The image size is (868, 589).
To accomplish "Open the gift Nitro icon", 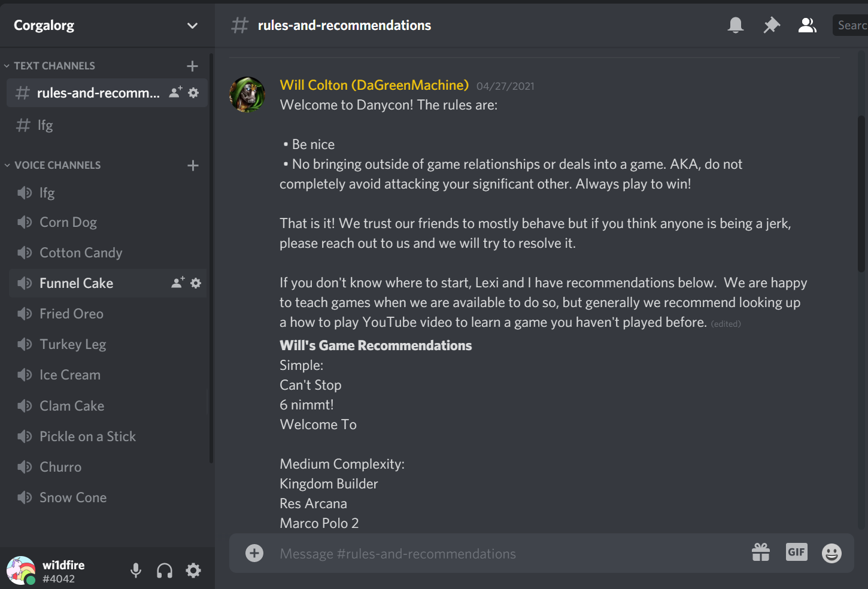I will coord(761,552).
